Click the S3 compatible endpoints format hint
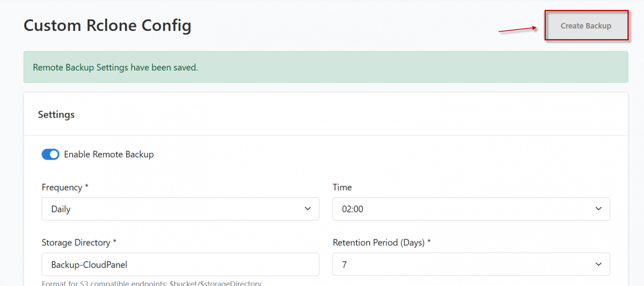The image size is (644, 286). (152, 283)
